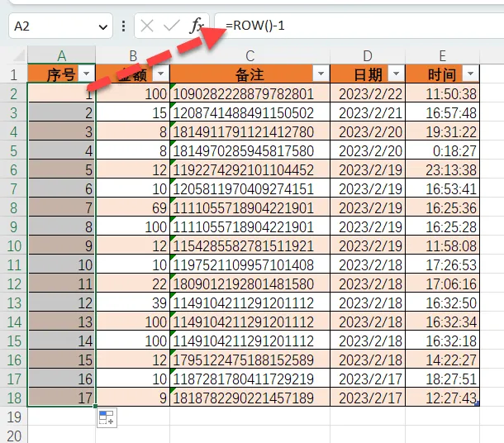Click header cell 时间

443,74
